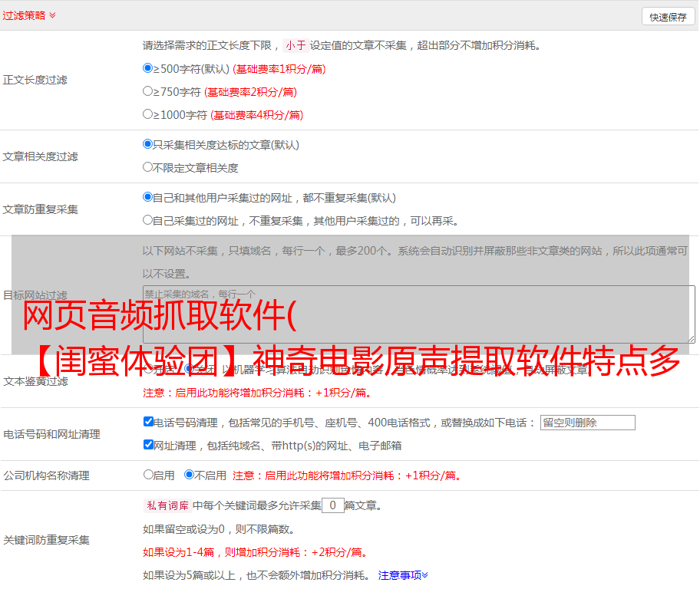Screen dimensions: 700x589
Task: Select the ≥750字符 length option
Action: coord(147,91)
